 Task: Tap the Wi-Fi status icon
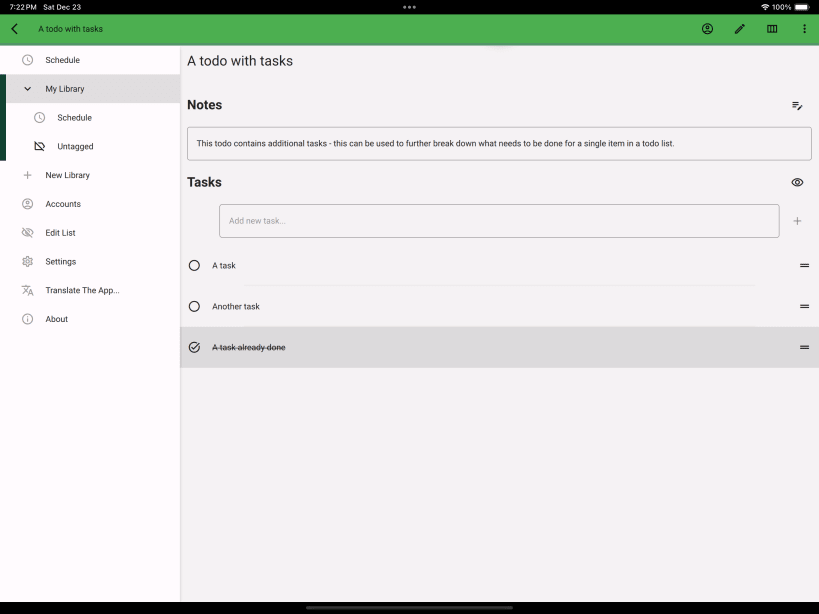(765, 7)
